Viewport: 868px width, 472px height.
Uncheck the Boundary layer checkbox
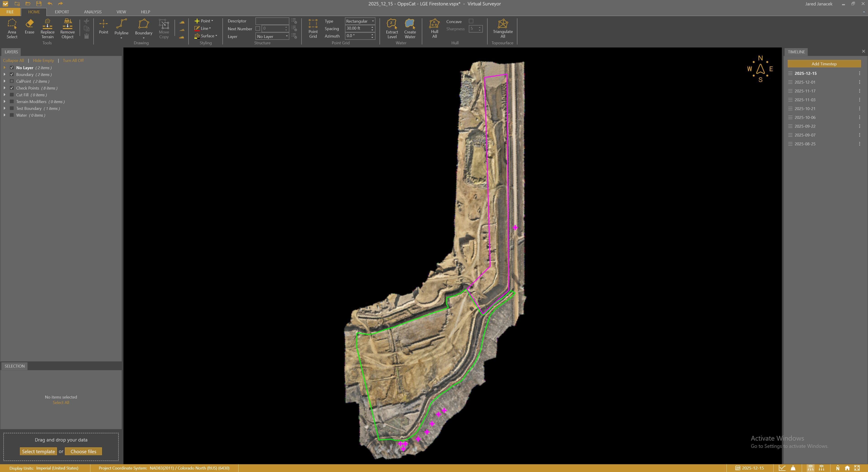pyautogui.click(x=12, y=74)
